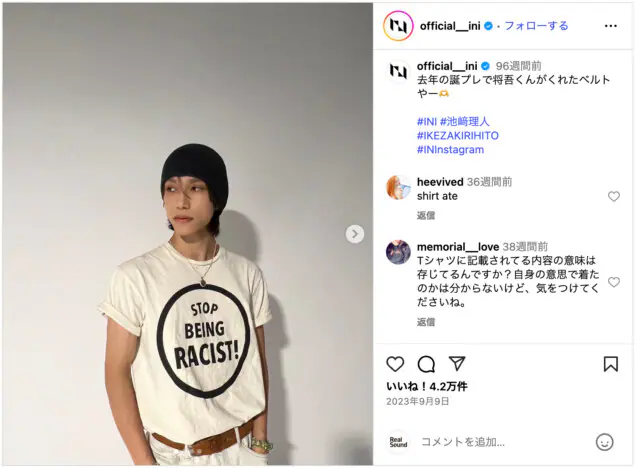Open the three-dot more options menu
Screen dimensions: 636x468
(610, 26)
